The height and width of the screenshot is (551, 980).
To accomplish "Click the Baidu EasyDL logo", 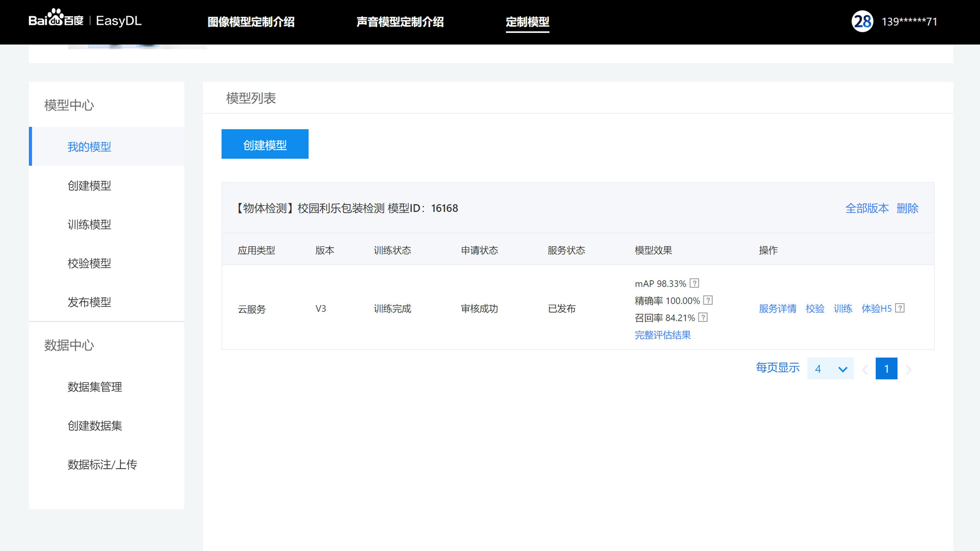I will [85, 20].
